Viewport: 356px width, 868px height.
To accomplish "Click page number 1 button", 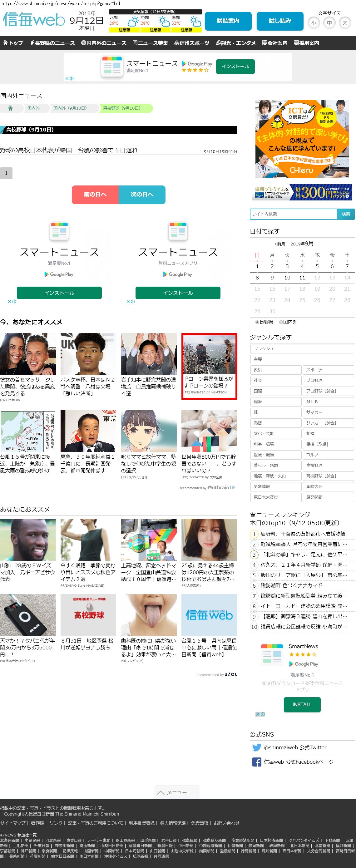I will [6, 173].
